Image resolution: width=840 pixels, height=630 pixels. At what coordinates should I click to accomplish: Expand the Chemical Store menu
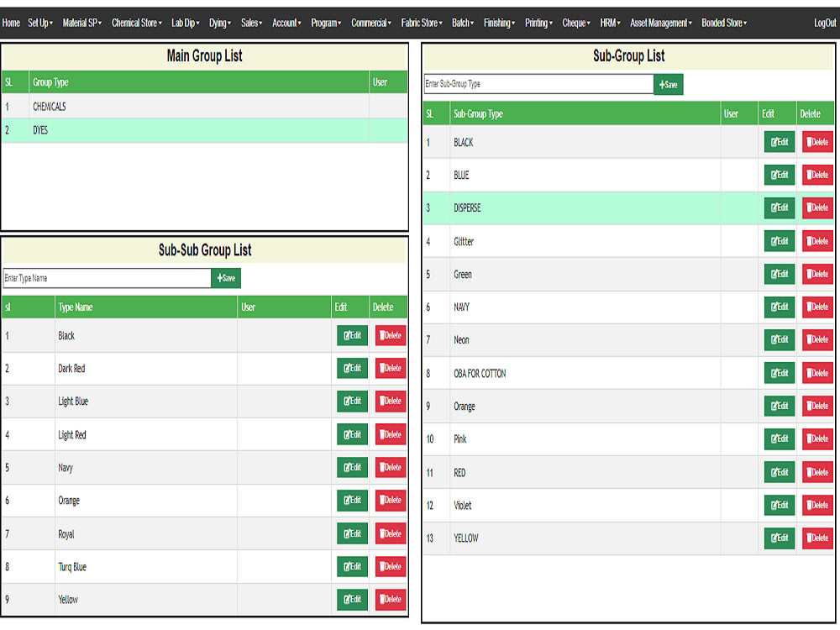click(137, 23)
